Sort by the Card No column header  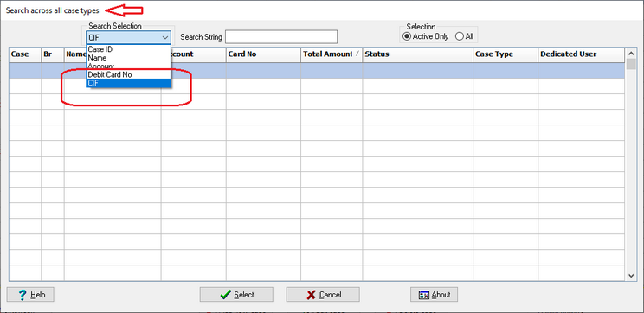[x=263, y=54]
